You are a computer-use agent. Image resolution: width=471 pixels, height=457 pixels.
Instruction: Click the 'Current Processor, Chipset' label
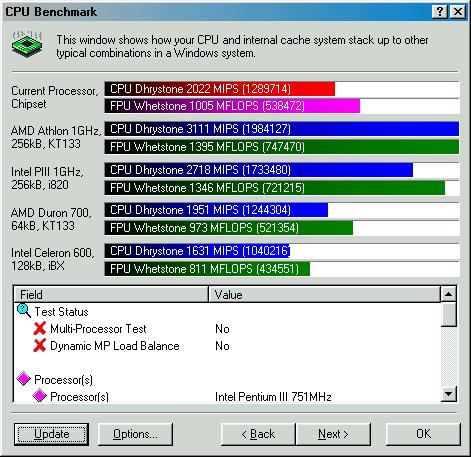click(55, 97)
